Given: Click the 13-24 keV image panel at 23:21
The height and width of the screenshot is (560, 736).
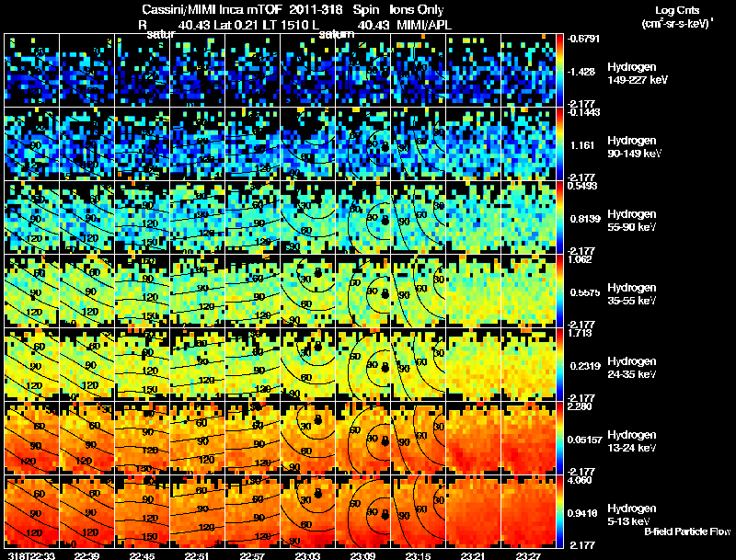Looking at the screenshot, I should click(x=473, y=439).
